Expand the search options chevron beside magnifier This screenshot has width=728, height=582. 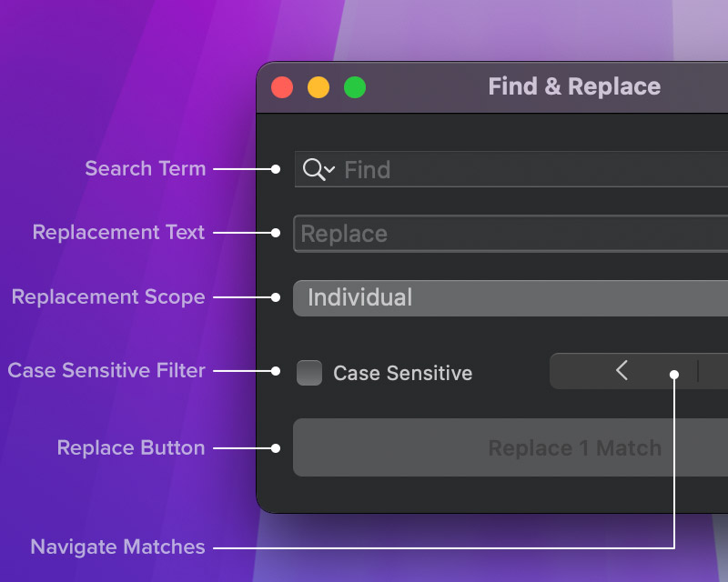click(x=329, y=170)
